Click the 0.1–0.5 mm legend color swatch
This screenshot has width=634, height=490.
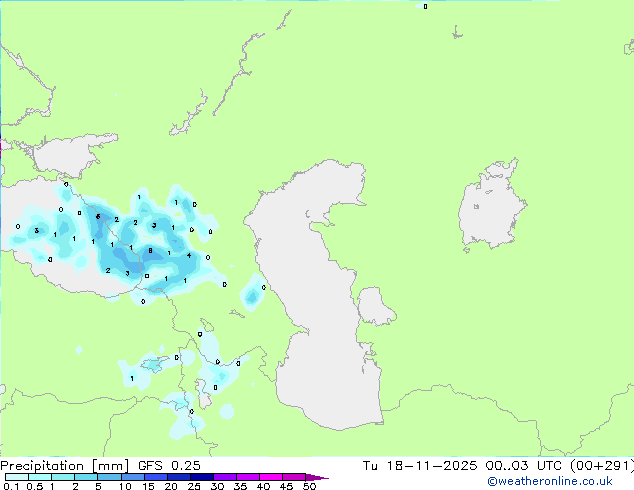17,477
